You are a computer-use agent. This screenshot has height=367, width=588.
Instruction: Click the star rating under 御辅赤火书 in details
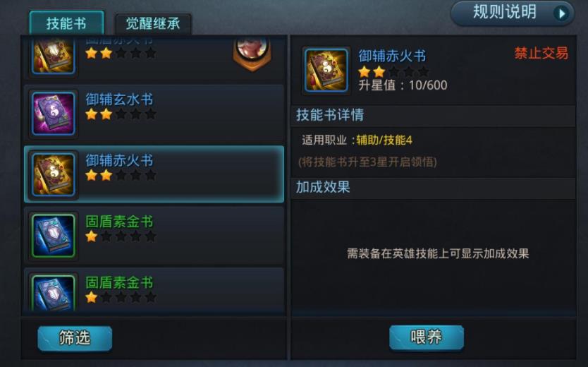[393, 71]
